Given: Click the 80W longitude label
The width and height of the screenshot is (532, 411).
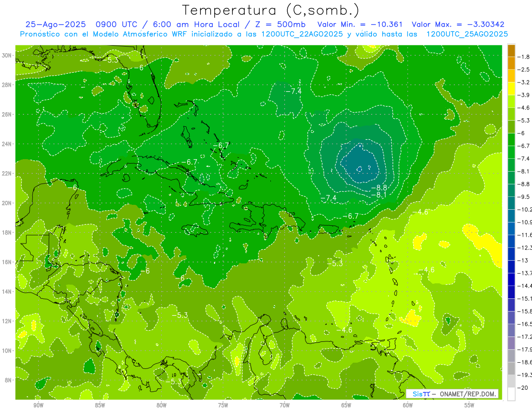Looking at the screenshot, I should coord(161,405).
